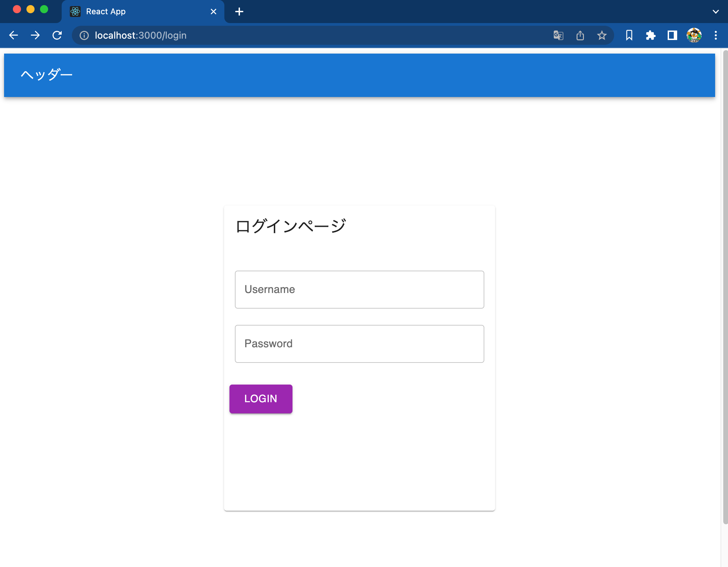
Task: Bookmark the page with the star icon
Action: [602, 35]
